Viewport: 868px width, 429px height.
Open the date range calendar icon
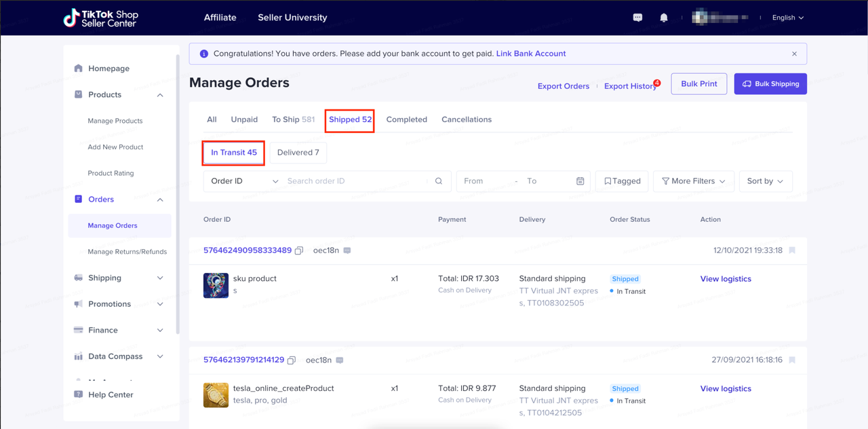580,181
